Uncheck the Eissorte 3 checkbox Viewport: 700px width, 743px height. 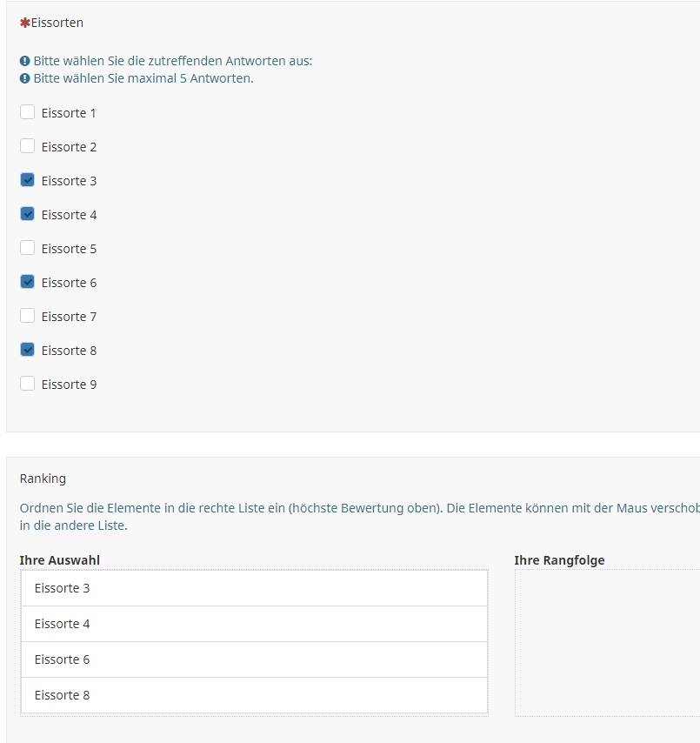(x=28, y=180)
